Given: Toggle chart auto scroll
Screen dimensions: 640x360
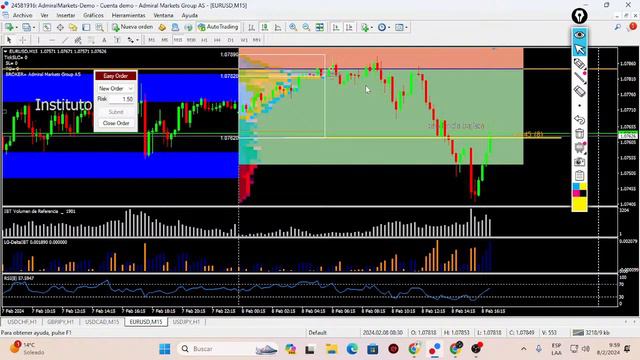Looking at the screenshot, I should click(336, 27).
